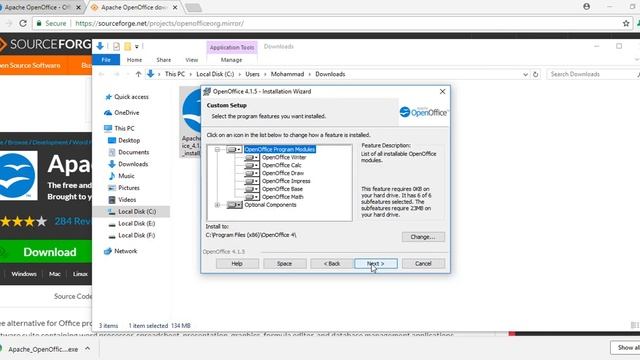Click Desktop folder icon in sidebar
The width and height of the screenshot is (640, 360).
point(112,140)
